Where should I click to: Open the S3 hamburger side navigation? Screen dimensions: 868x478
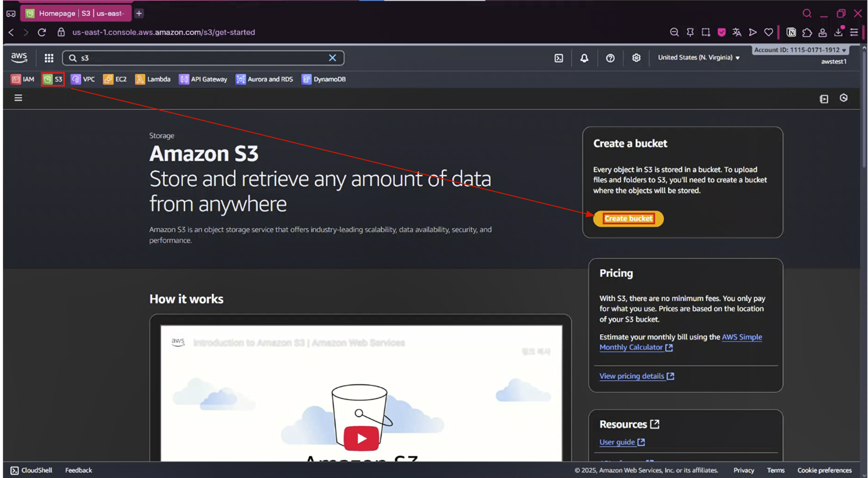18,98
